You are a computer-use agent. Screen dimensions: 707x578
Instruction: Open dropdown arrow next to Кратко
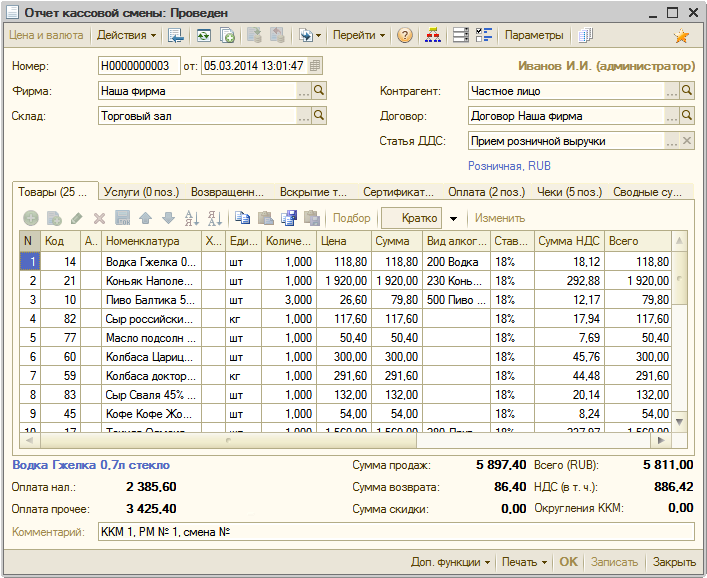coord(453,218)
